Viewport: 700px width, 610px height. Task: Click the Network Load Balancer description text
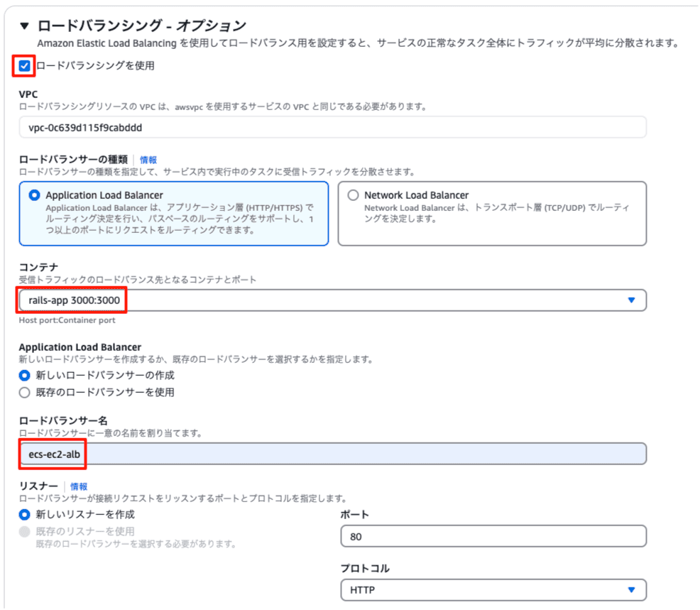point(496,213)
